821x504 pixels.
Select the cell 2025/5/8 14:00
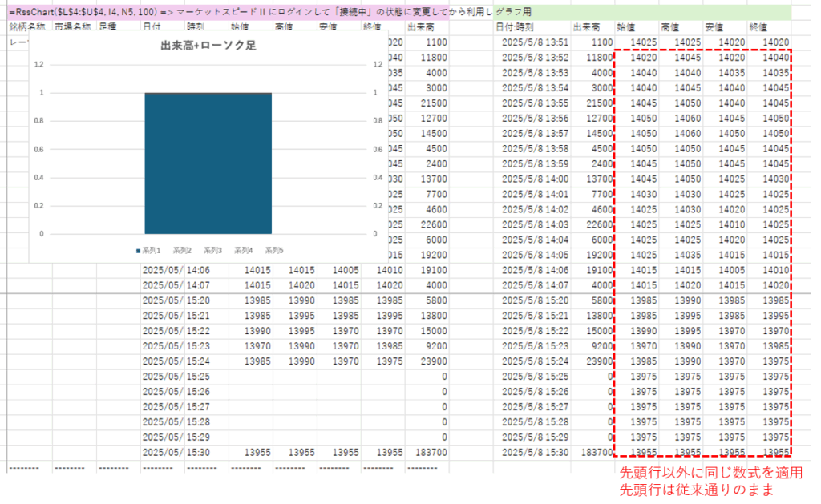click(532, 179)
